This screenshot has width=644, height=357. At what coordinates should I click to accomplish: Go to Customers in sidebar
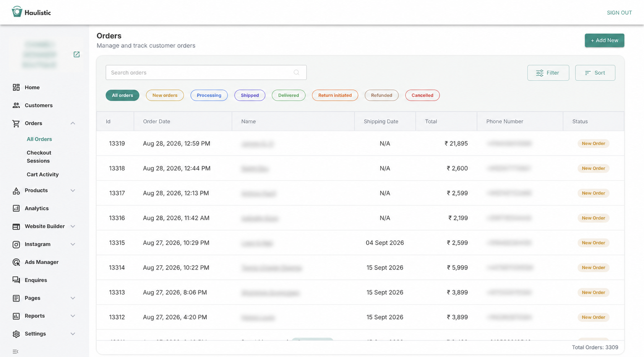coord(39,105)
